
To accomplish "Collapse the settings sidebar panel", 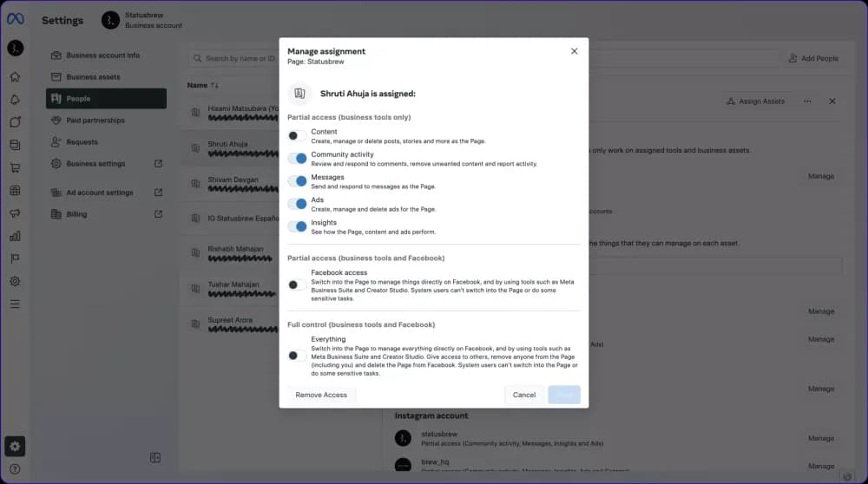I will [x=155, y=457].
